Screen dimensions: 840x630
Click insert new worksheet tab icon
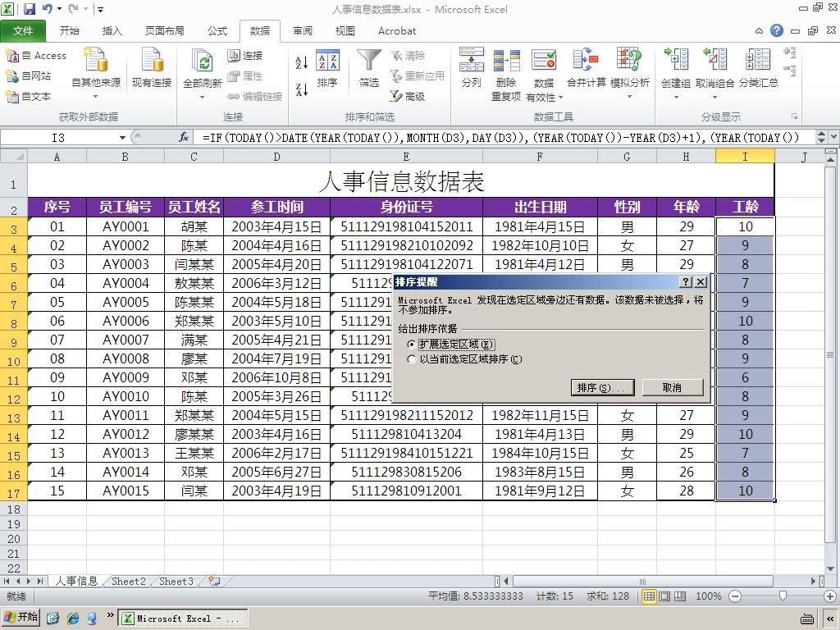[215, 581]
